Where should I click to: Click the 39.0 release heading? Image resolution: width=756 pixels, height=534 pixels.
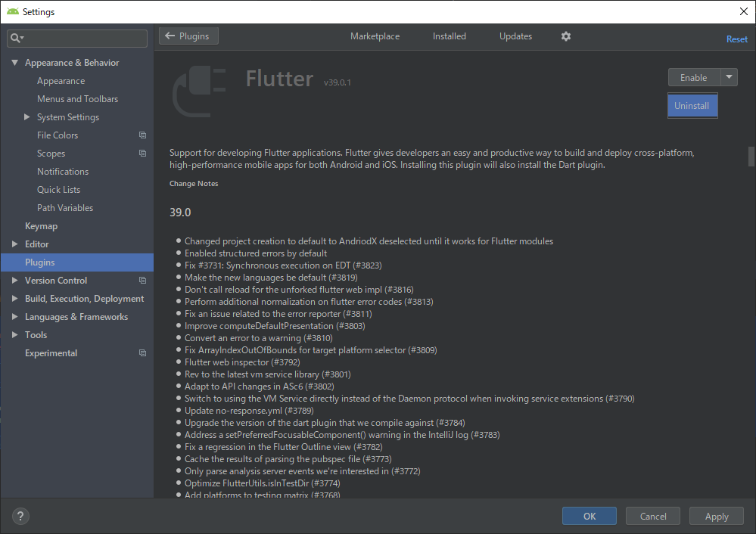pos(180,213)
